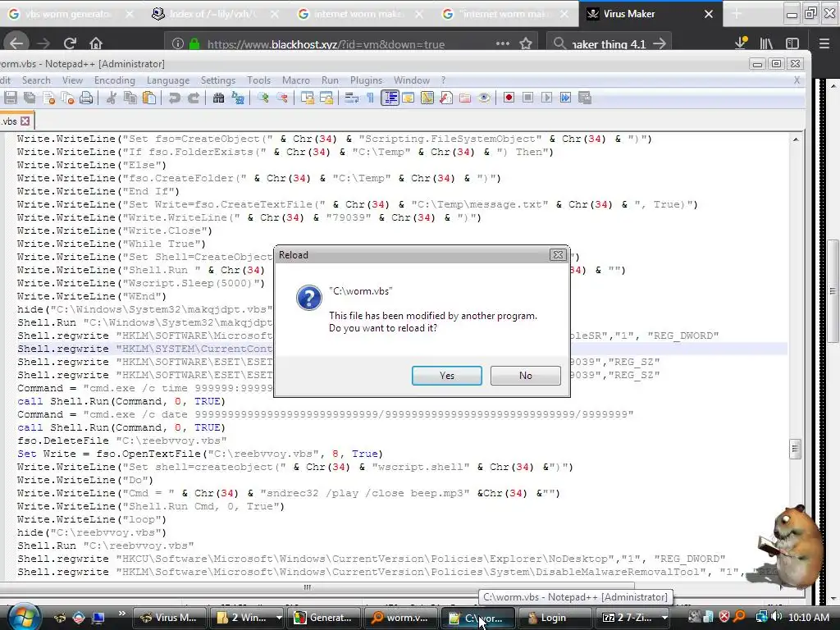The height and width of the screenshot is (630, 840).
Task: Click the browser Reload page button
Action: pos(70,43)
